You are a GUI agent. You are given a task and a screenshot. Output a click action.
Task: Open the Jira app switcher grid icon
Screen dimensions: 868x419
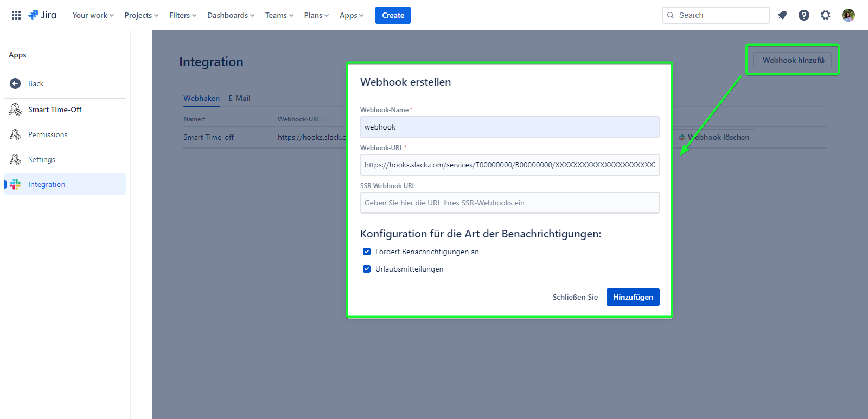(x=16, y=15)
